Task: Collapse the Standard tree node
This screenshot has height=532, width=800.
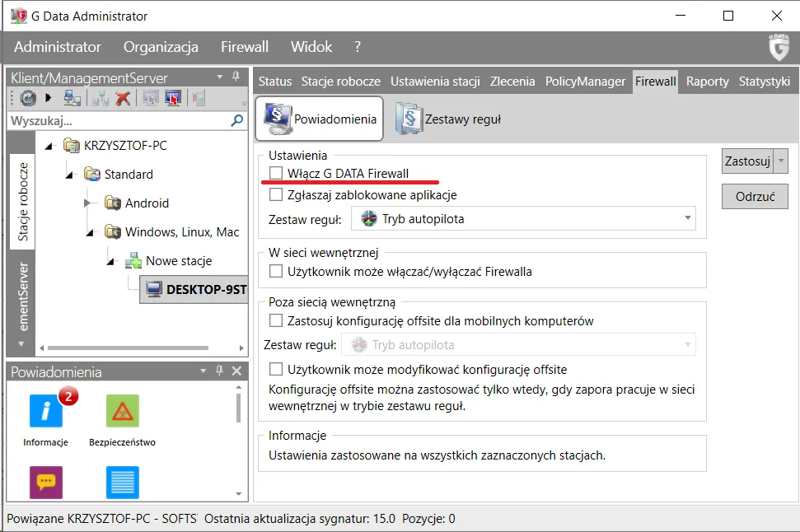Action: [x=69, y=175]
